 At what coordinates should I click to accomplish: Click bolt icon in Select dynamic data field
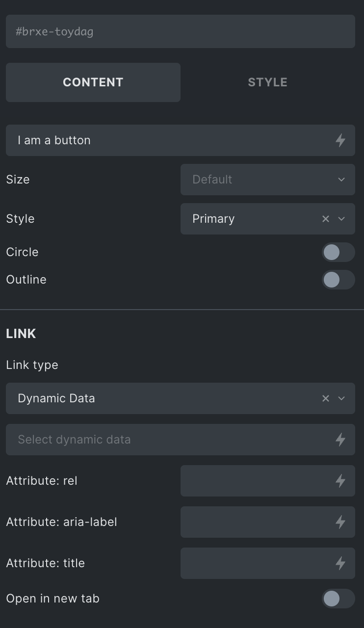click(x=340, y=440)
